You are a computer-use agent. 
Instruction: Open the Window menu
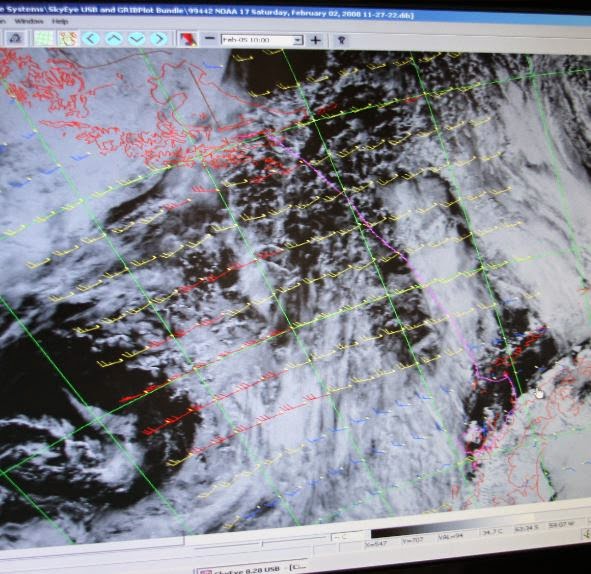(x=29, y=21)
